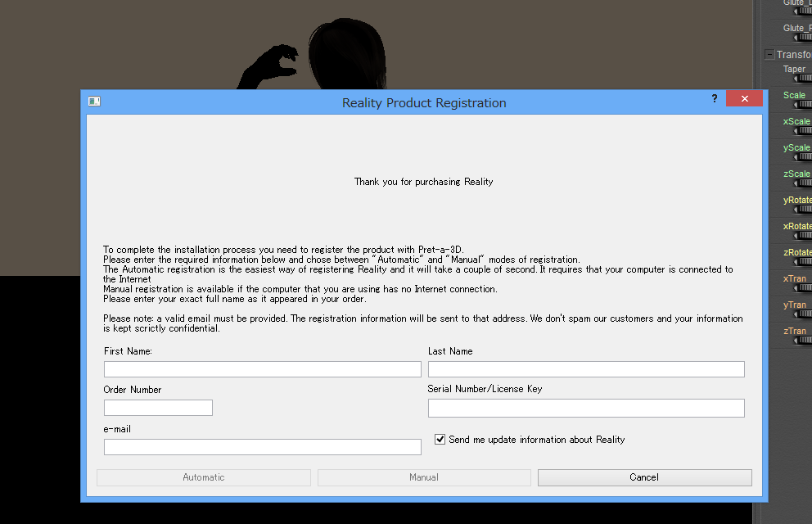
Task: Click the Taper dial slider
Action: (x=803, y=78)
